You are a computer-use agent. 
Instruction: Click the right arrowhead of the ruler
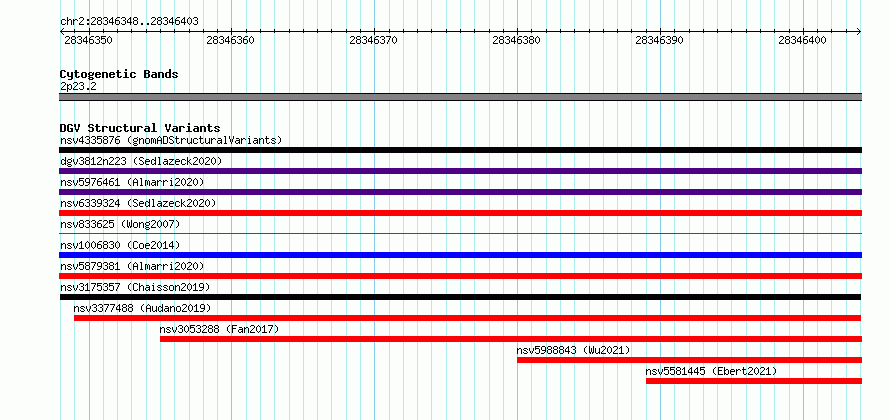click(859, 32)
